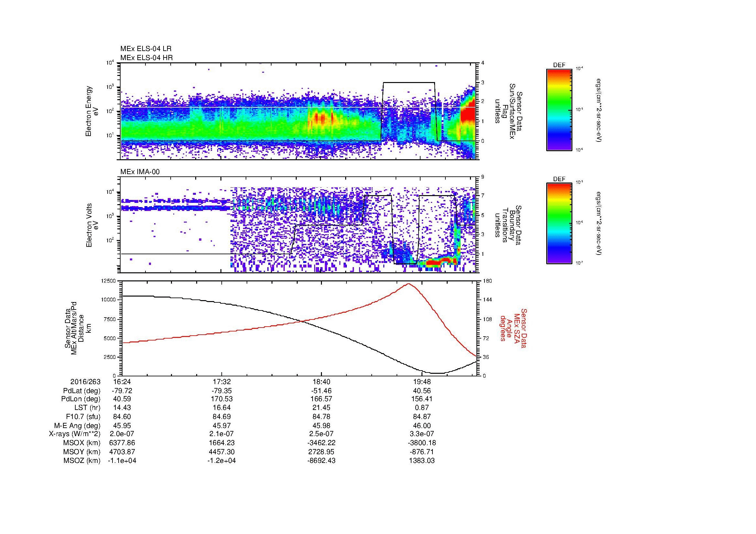Screen dimensions: 756x534
Task: Click the 'MSOX (km)' row label
Action: tap(82, 443)
